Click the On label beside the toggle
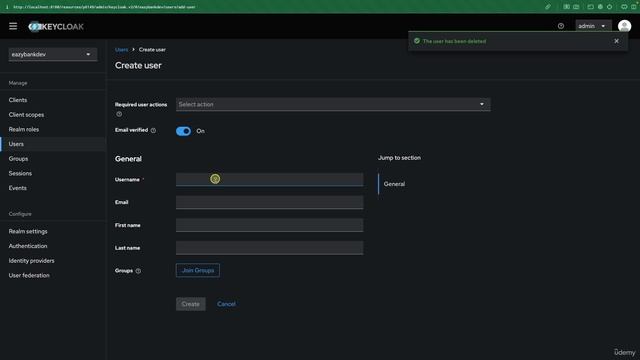 200,131
